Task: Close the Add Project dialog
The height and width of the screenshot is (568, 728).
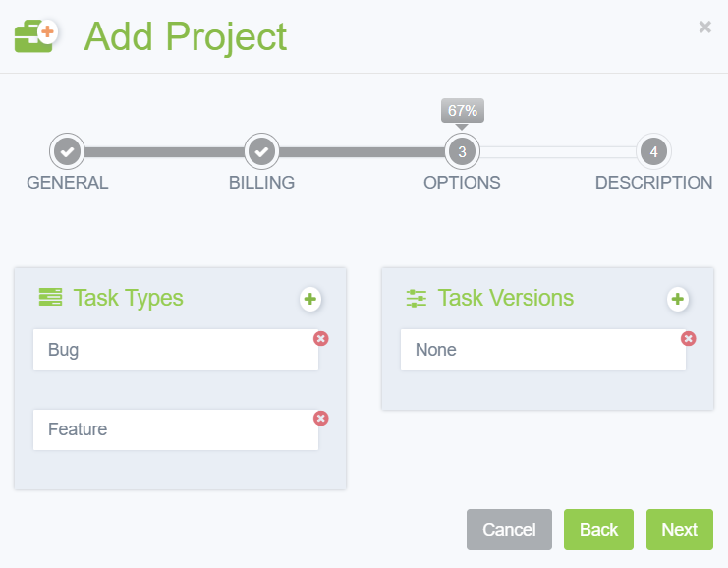Action: pos(705,28)
